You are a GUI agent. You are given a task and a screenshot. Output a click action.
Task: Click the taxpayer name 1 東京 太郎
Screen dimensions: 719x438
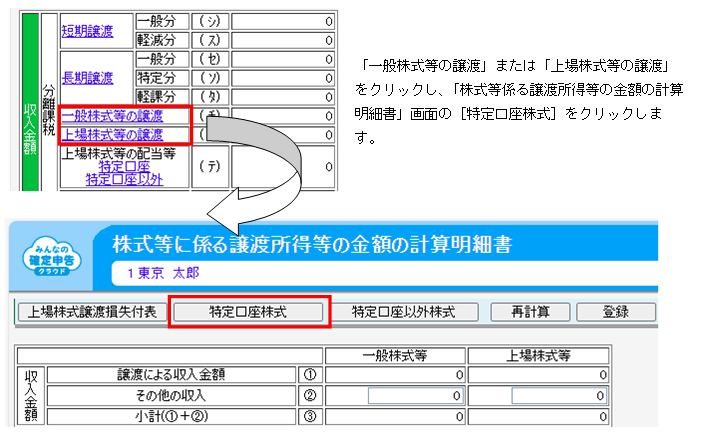163,273
